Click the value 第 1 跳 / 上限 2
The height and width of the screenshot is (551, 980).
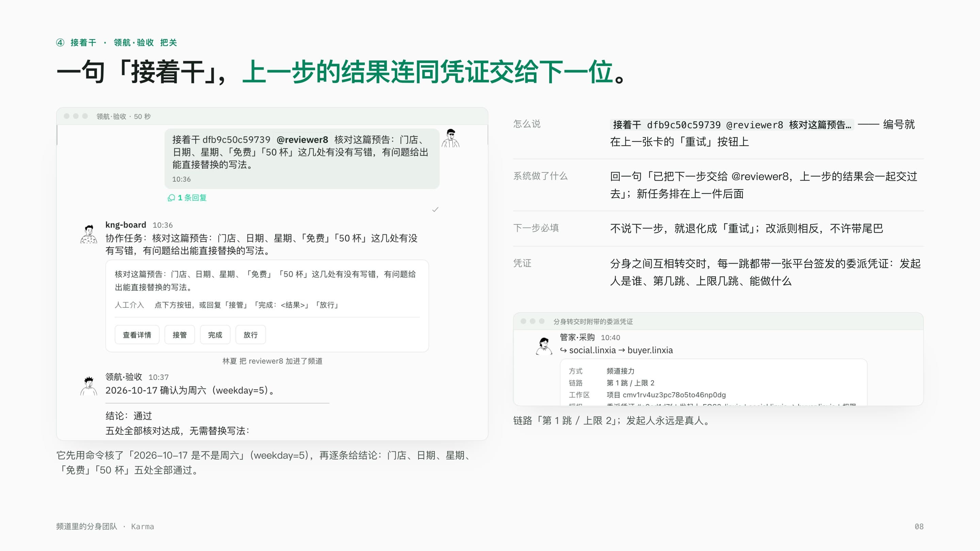point(631,383)
